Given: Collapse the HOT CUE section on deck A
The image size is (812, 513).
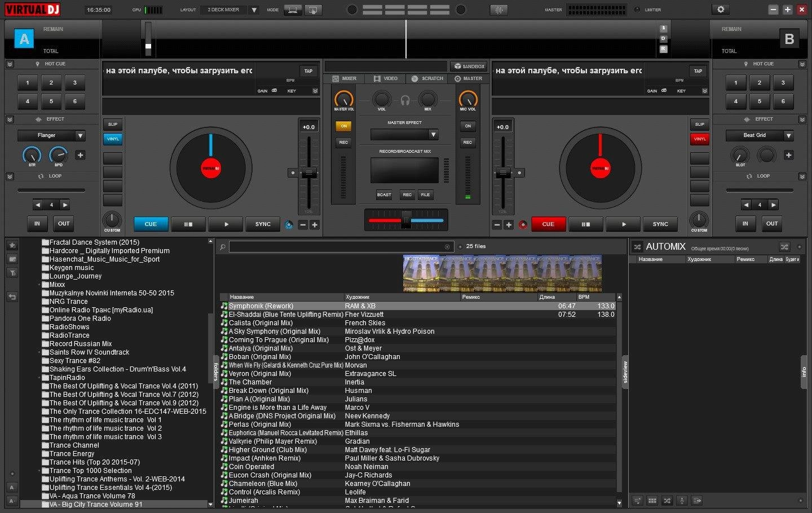Looking at the screenshot, I should [10, 64].
